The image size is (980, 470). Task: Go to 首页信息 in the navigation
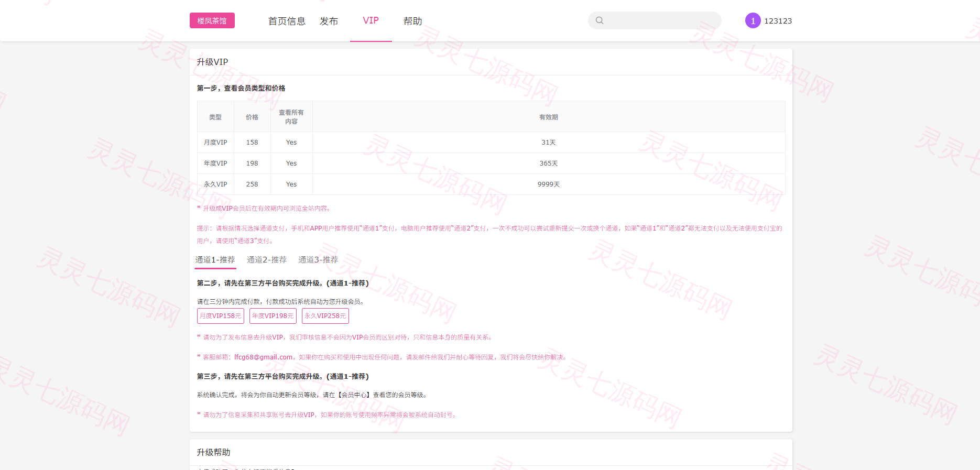coord(287,21)
